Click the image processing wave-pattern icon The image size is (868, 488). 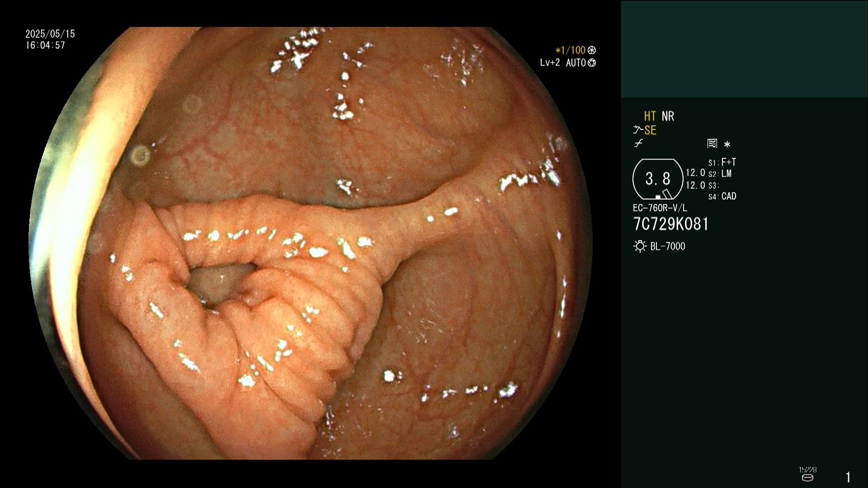tap(712, 144)
